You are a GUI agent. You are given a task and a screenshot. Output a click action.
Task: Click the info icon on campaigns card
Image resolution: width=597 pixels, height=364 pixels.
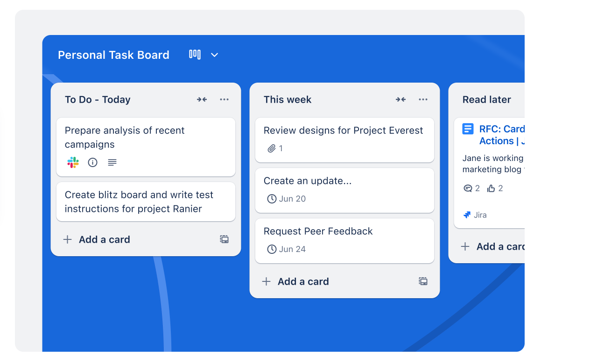pos(93,162)
